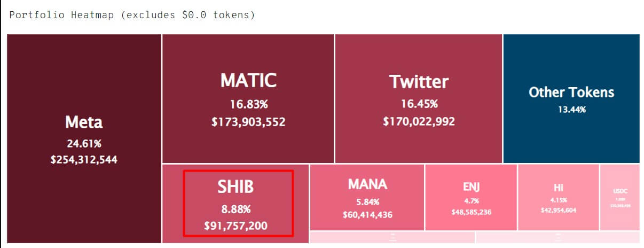Click the HI token block
Image resolution: width=644 pixels, height=248 pixels.
tap(559, 198)
